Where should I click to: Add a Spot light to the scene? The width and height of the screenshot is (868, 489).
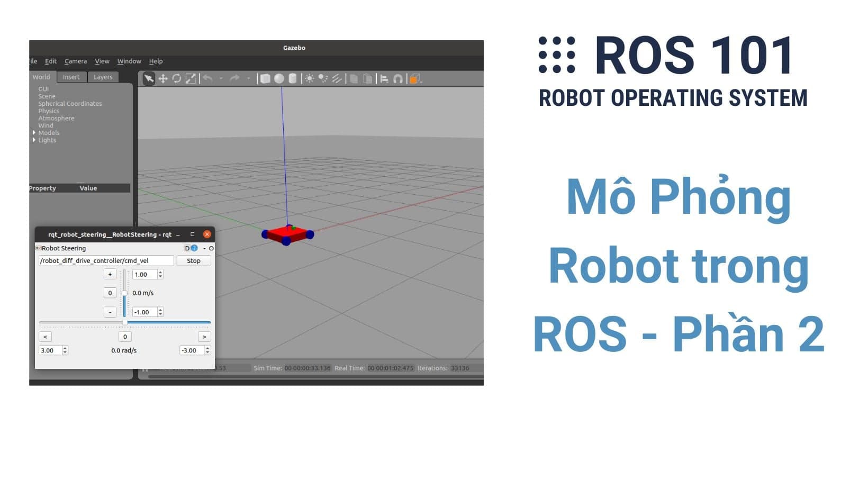point(322,78)
